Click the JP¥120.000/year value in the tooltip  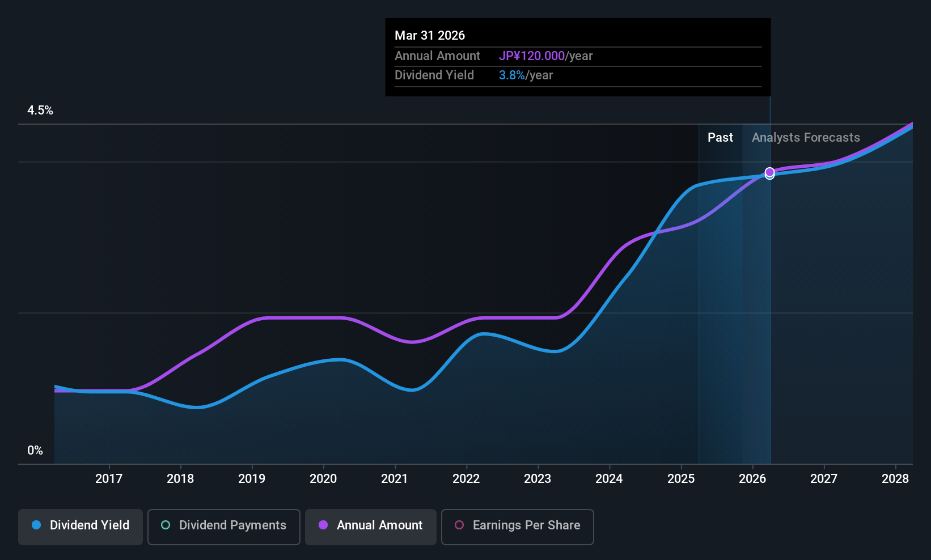(x=532, y=56)
